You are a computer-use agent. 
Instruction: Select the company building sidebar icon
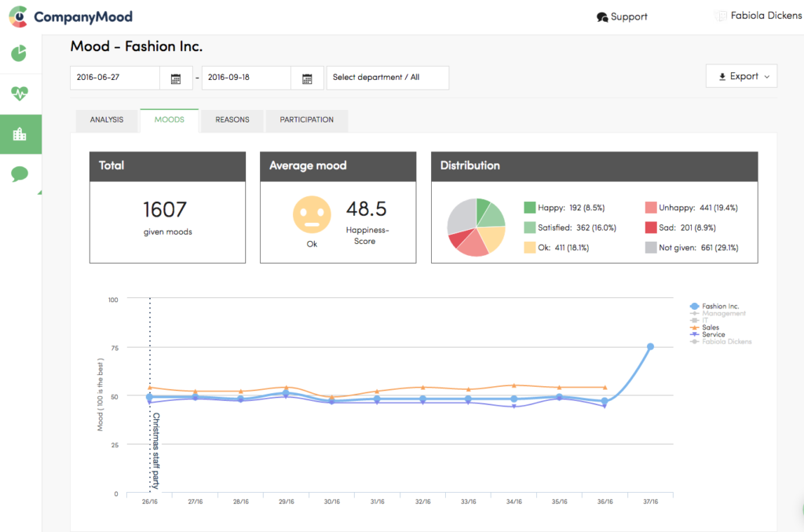click(20, 134)
